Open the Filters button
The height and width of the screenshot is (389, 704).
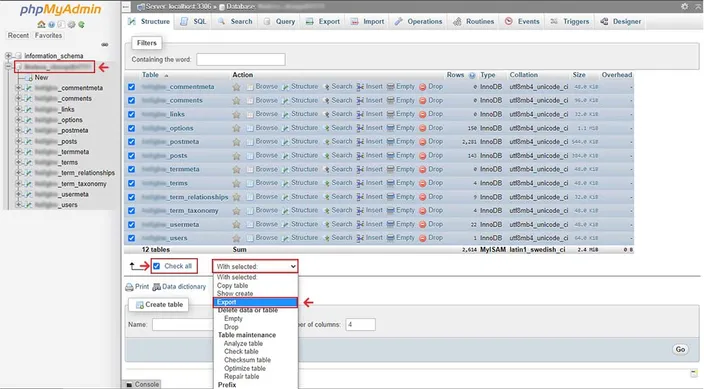[x=147, y=43]
